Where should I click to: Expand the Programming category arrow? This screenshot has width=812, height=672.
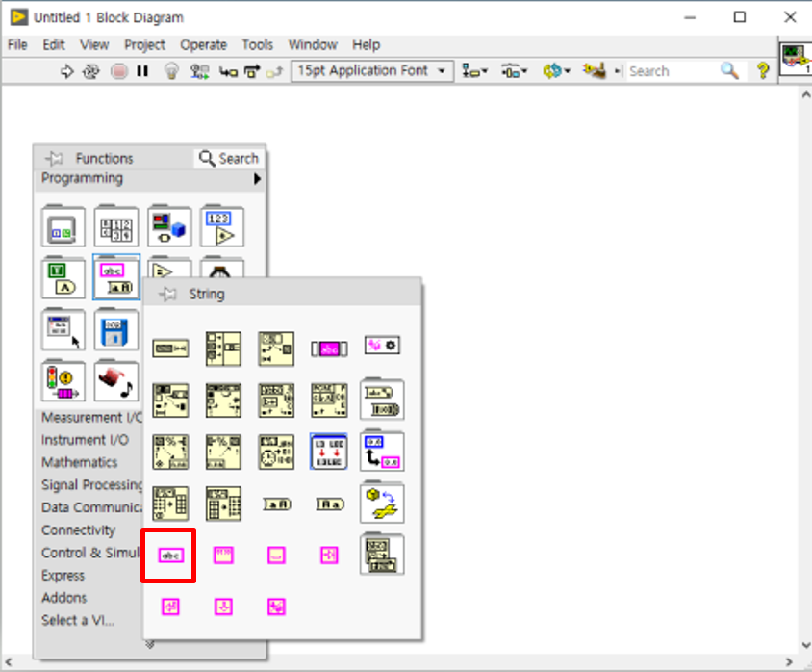coord(257,179)
